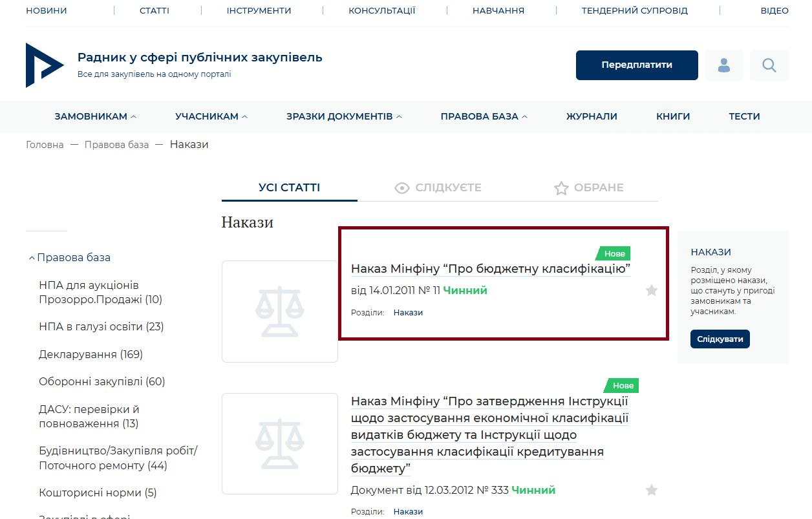Open the Зразки документів dropdown
This screenshot has width=812, height=519.
pos(344,117)
